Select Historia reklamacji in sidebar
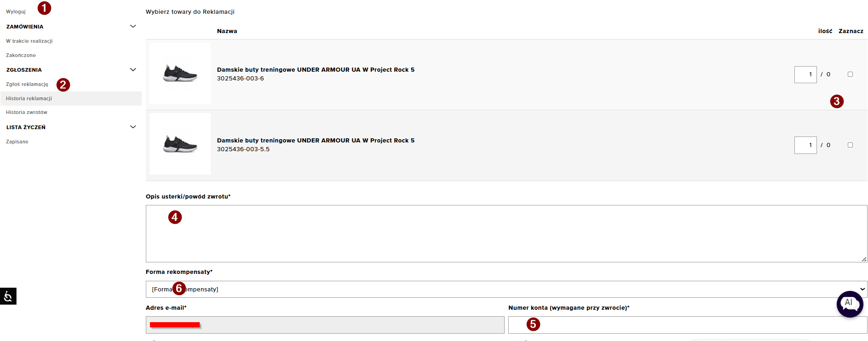This screenshot has height=341, width=868. (29, 99)
